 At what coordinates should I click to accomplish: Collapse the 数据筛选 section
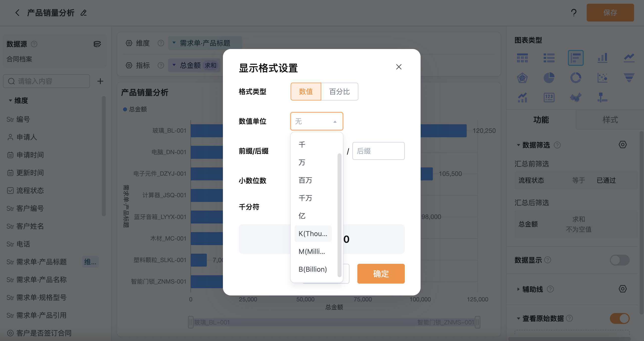pos(518,145)
